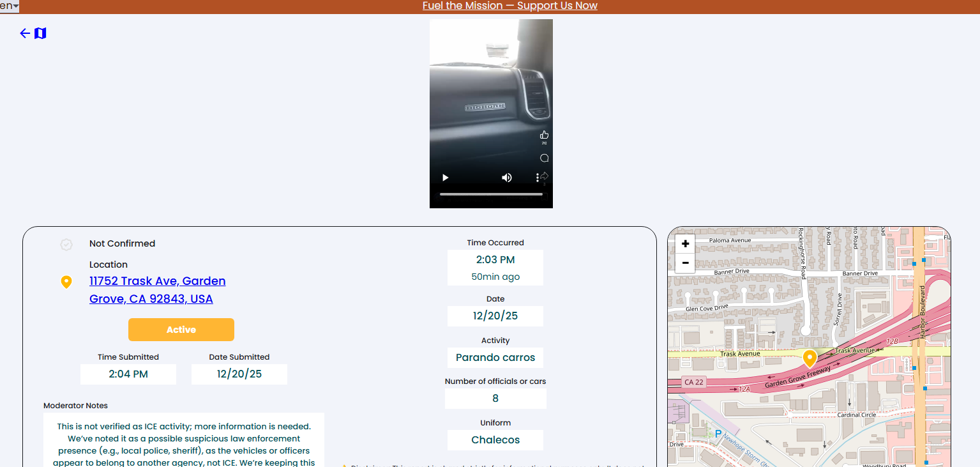
Task: Click the Time Occurred 2:03 PM field
Action: (x=495, y=260)
